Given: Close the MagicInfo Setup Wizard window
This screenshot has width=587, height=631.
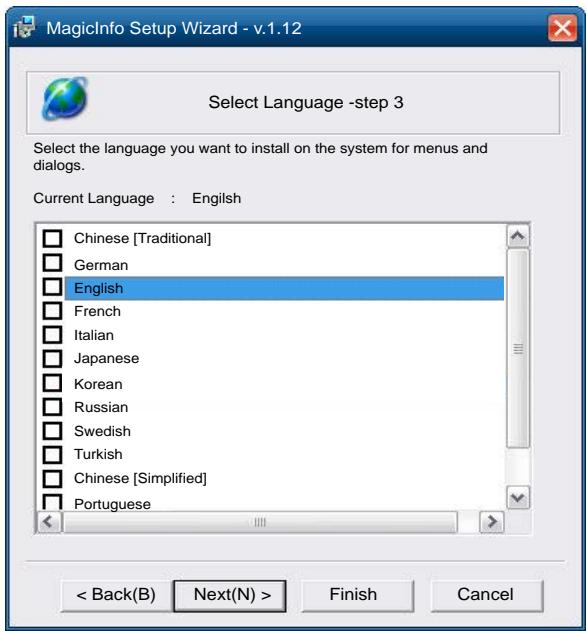Looking at the screenshot, I should point(562,28).
